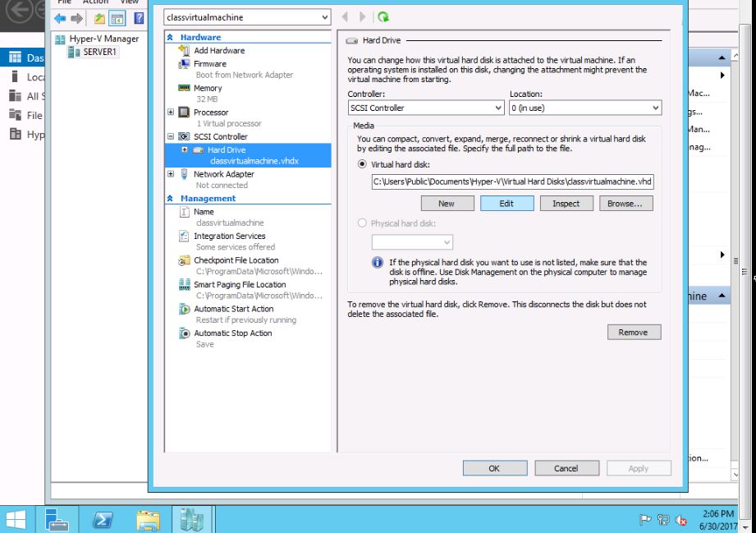Click the Name icon under Management

click(x=184, y=212)
